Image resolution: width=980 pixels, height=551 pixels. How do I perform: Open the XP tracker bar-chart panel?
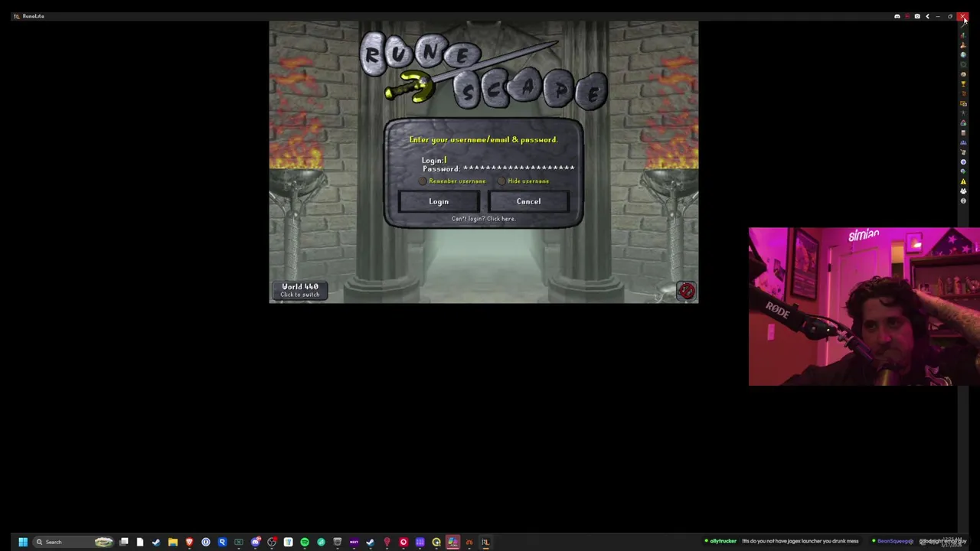tap(963, 35)
